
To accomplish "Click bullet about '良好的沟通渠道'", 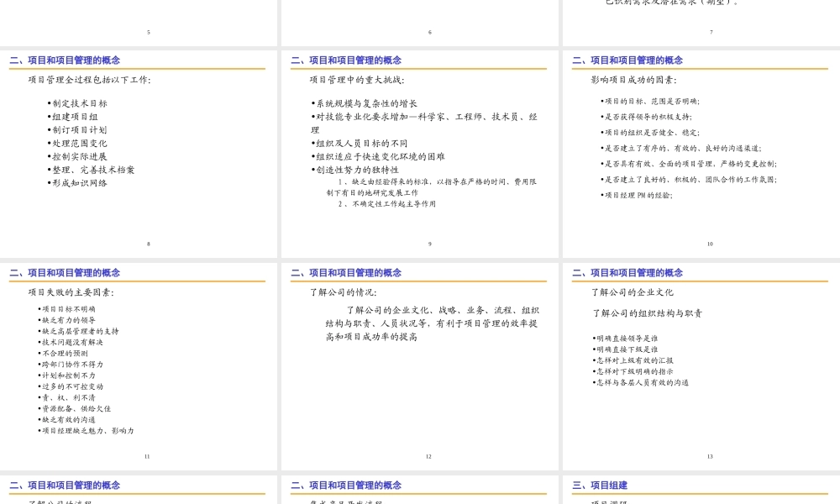I will point(681,149).
